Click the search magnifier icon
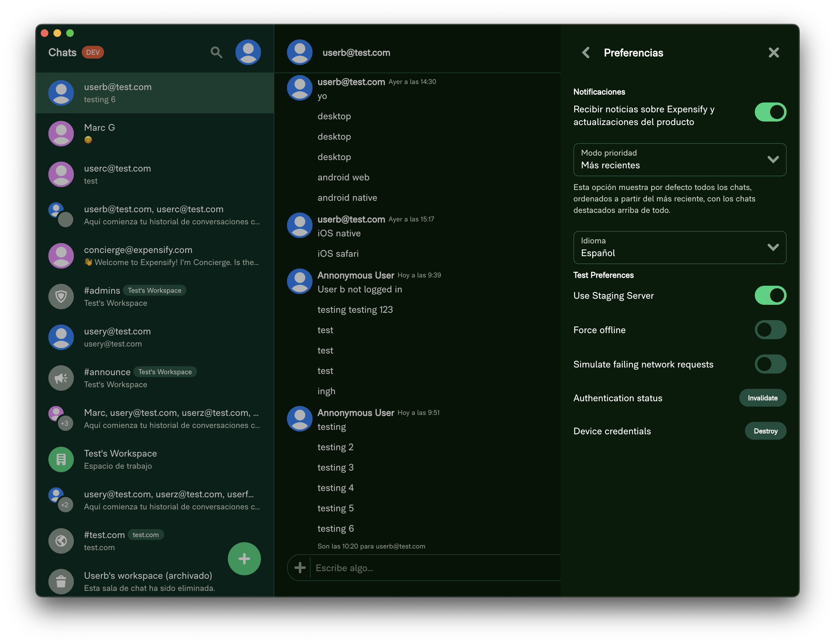Screen dimensions: 835x644 click(216, 52)
